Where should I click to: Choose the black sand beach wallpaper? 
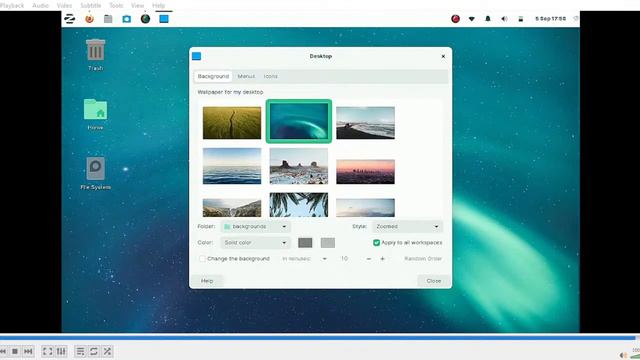365,123
